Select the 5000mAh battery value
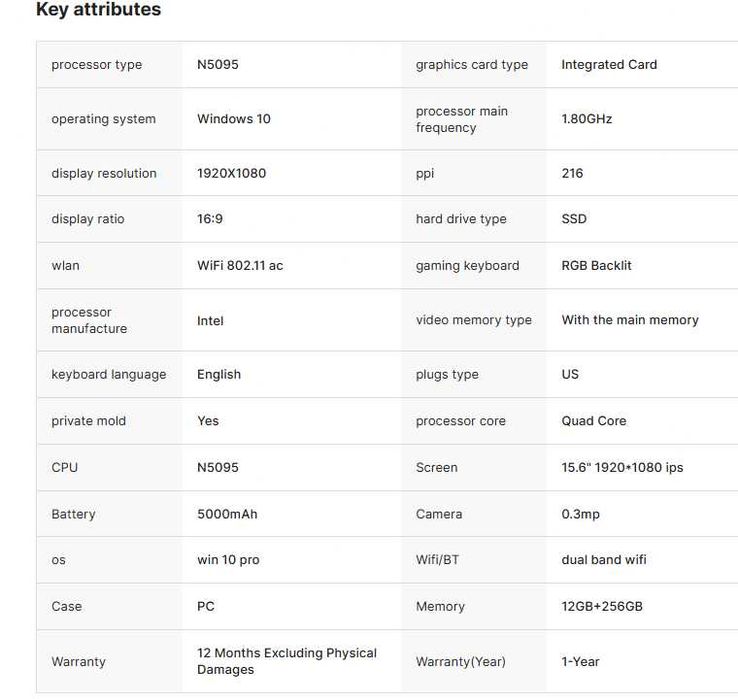The width and height of the screenshot is (738, 699). click(227, 514)
